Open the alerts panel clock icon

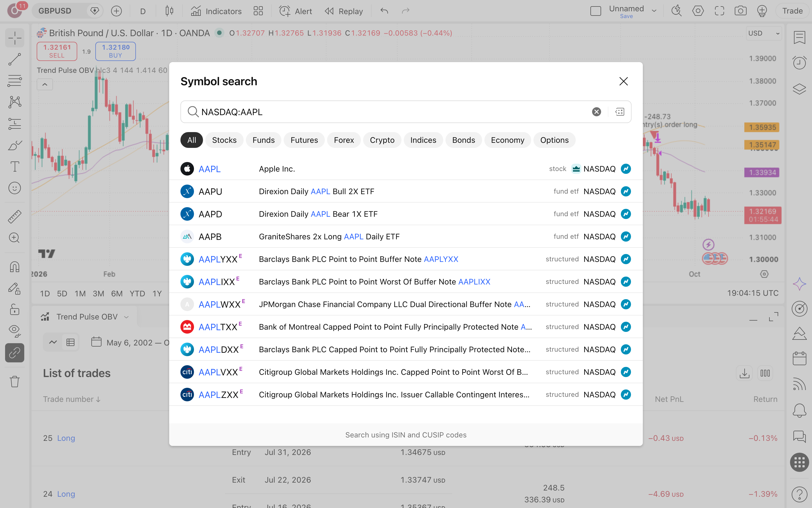pos(799,62)
